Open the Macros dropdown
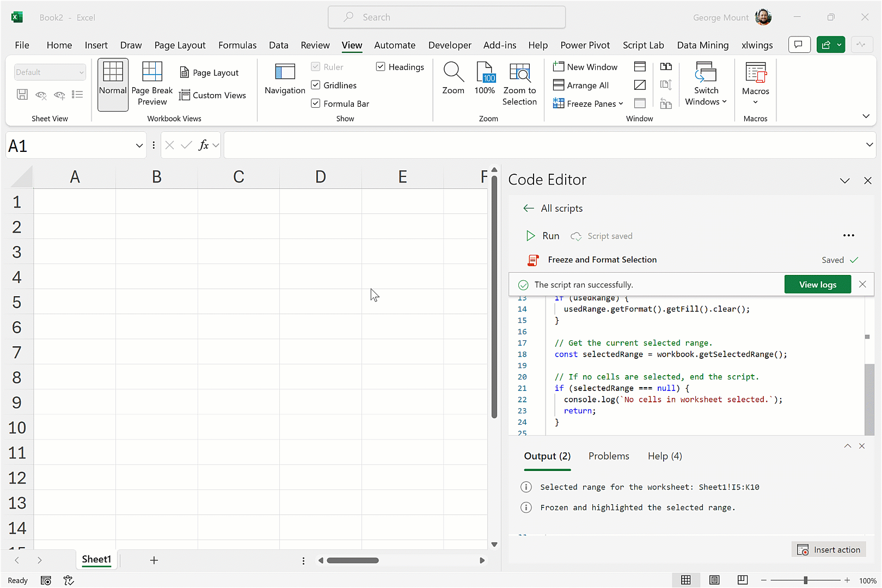This screenshot has height=588, width=882. coord(755,102)
